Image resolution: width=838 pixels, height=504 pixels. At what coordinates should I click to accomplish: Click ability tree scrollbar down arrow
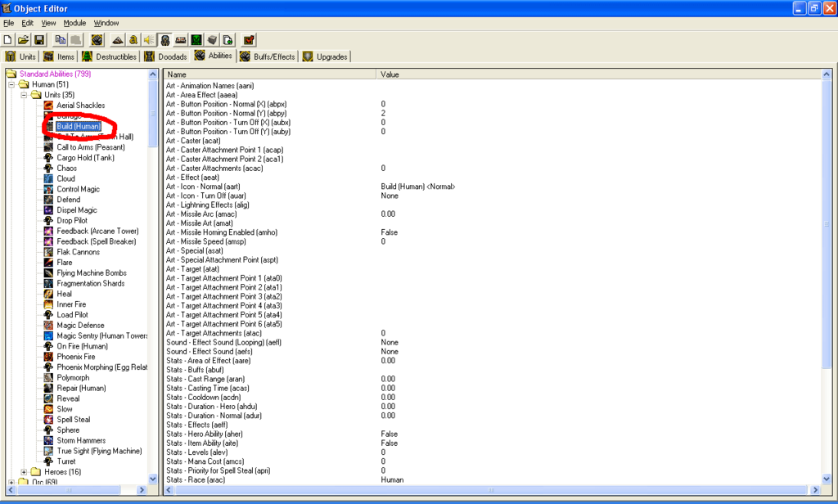pyautogui.click(x=153, y=479)
